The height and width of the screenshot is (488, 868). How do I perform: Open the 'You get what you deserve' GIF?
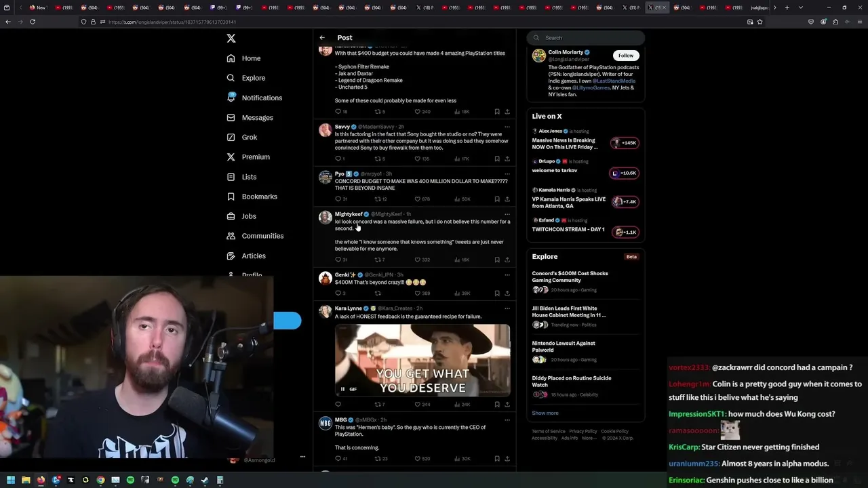[x=422, y=360]
